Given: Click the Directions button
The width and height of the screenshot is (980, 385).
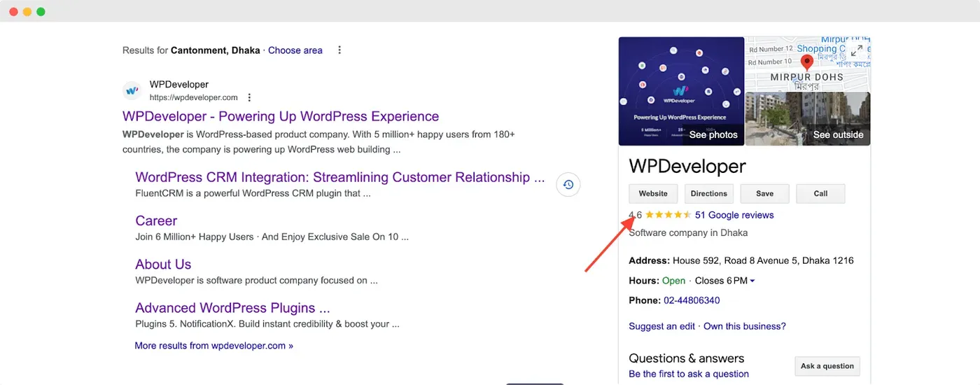Looking at the screenshot, I should pos(709,194).
